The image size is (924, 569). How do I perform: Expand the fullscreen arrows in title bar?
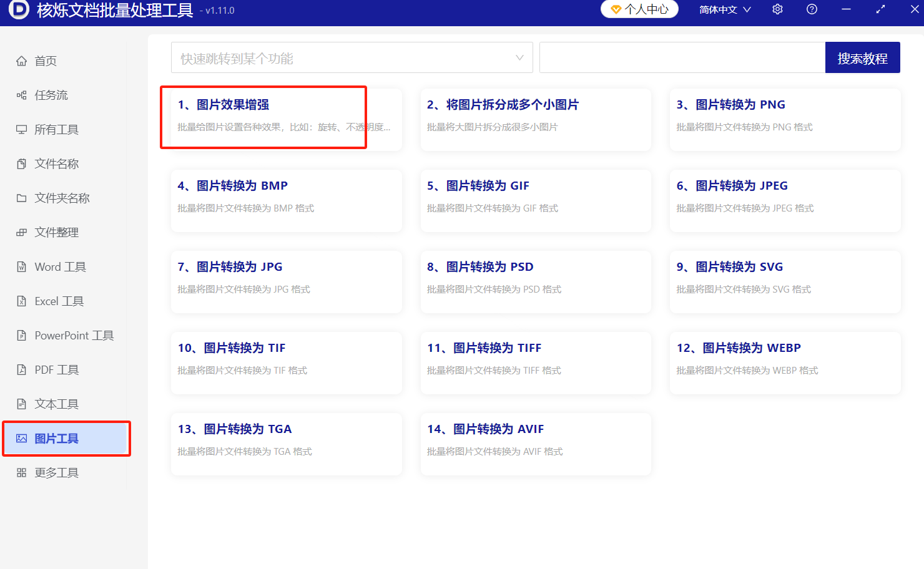coord(880,9)
